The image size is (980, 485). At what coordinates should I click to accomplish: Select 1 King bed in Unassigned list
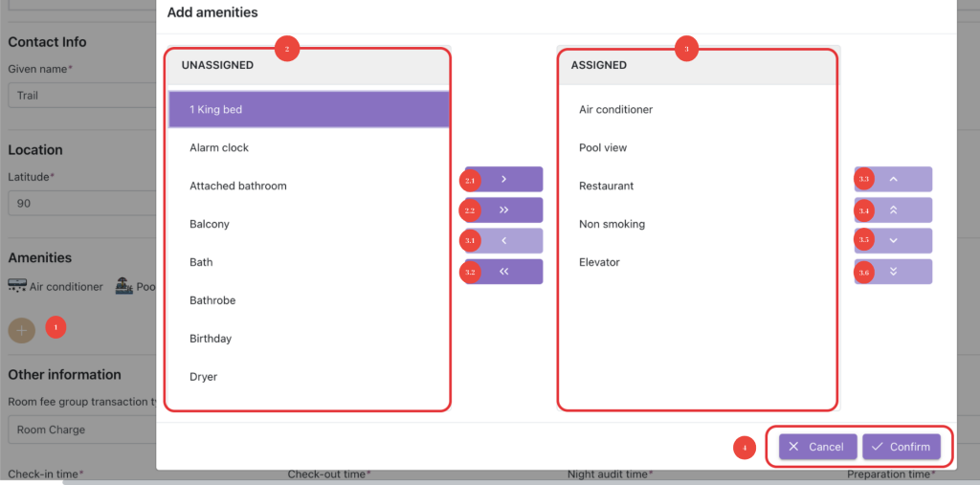pyautogui.click(x=308, y=110)
